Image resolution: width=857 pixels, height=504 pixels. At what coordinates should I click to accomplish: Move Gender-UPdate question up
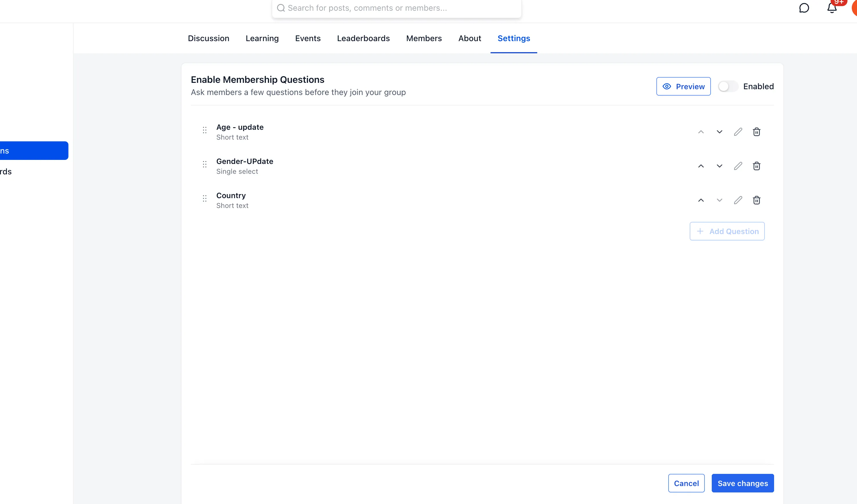700,166
